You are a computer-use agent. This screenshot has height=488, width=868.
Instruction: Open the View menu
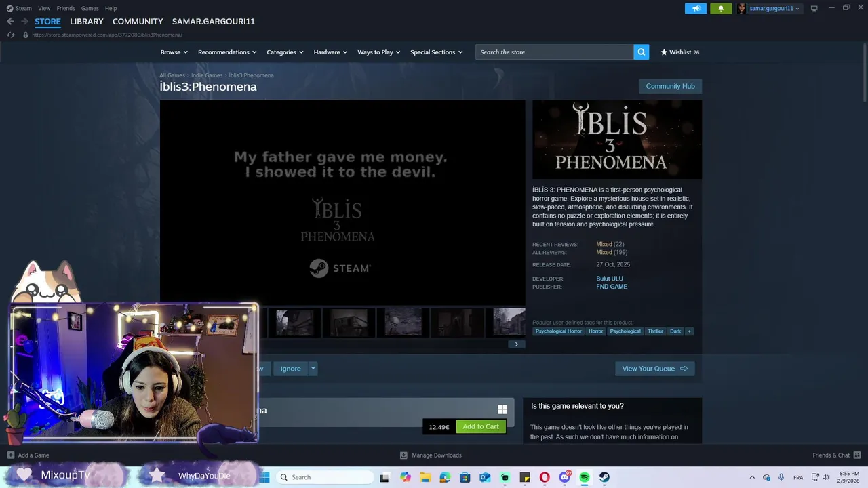pos(44,8)
